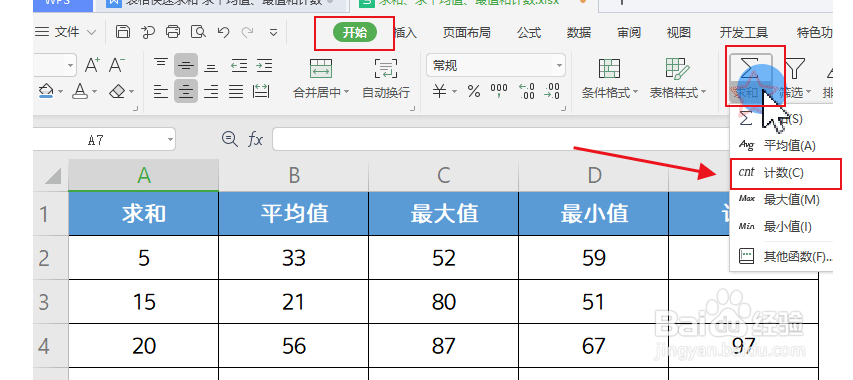The image size is (853, 380).
Task: Switch to the 数据 tab
Action: (579, 33)
